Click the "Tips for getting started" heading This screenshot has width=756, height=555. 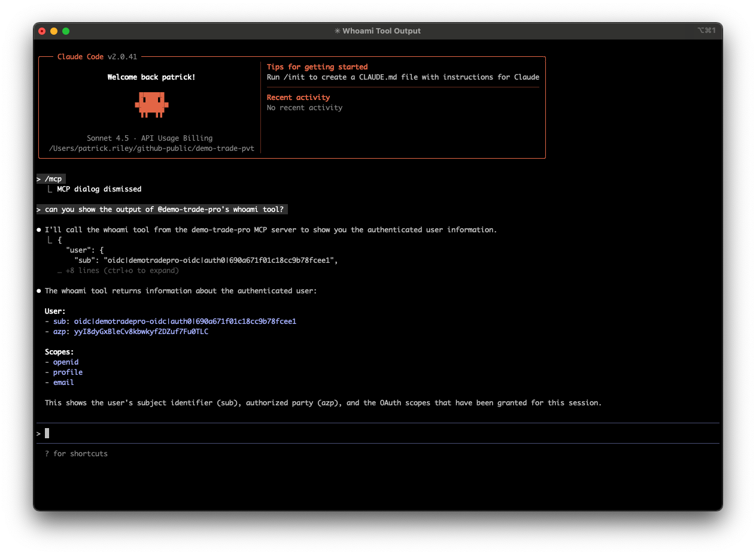[317, 67]
